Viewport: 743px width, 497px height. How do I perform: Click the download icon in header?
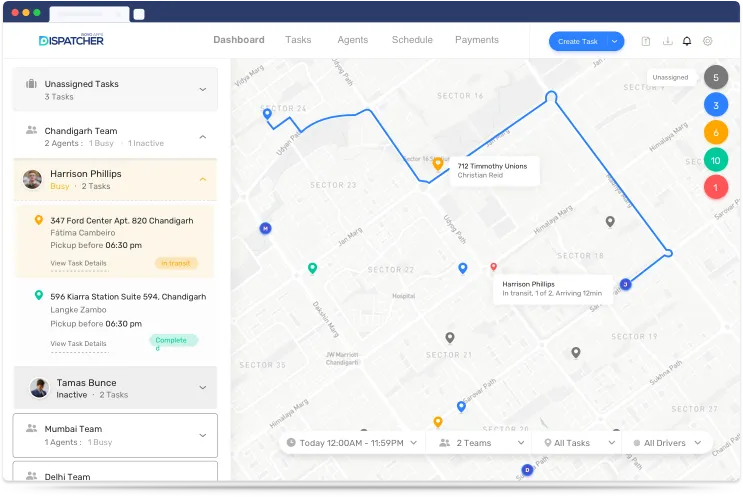click(667, 41)
